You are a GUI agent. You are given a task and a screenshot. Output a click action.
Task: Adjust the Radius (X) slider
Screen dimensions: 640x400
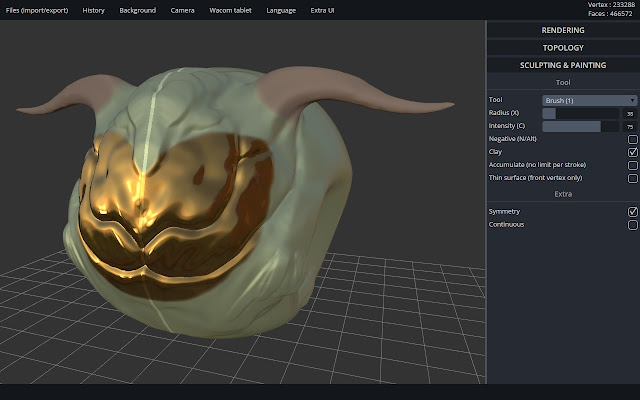coord(580,113)
